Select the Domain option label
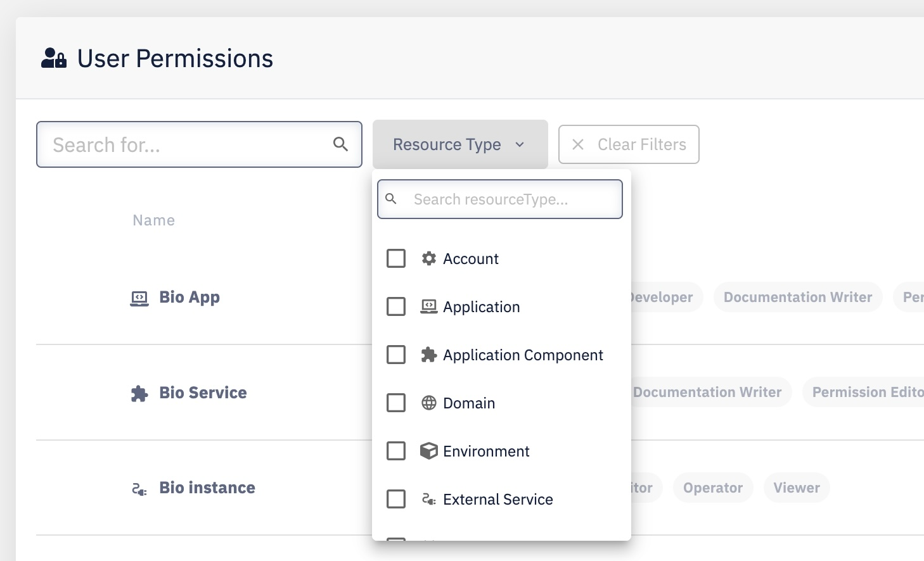 point(469,403)
